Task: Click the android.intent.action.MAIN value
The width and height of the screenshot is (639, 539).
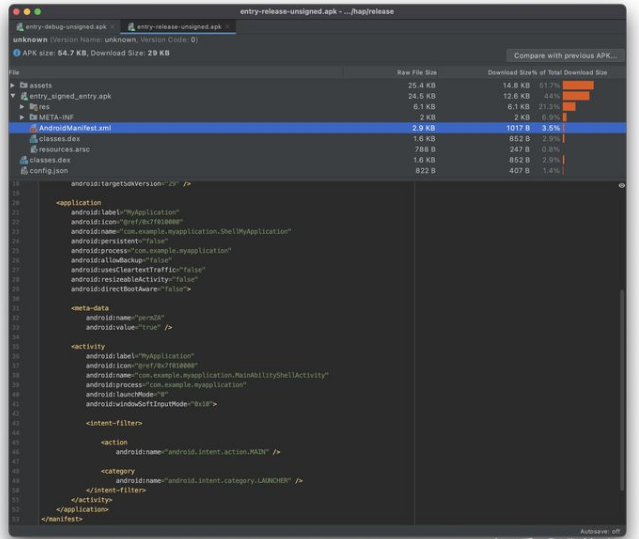Action: click(216, 452)
